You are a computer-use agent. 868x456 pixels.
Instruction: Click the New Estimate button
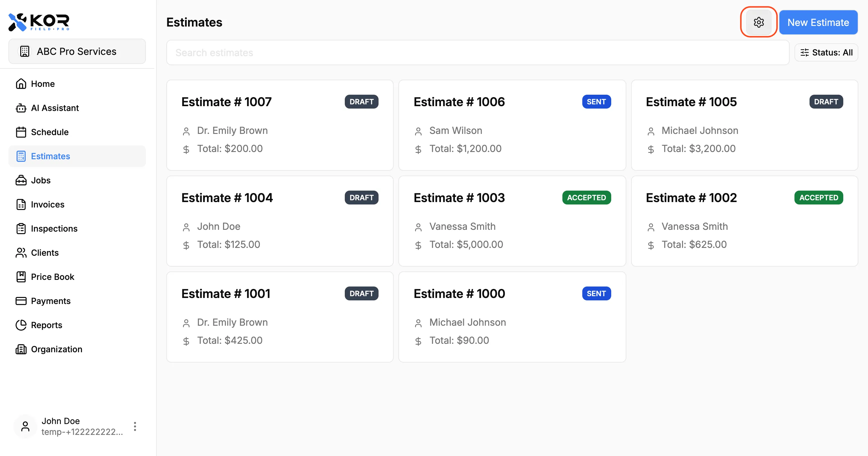[x=818, y=22]
